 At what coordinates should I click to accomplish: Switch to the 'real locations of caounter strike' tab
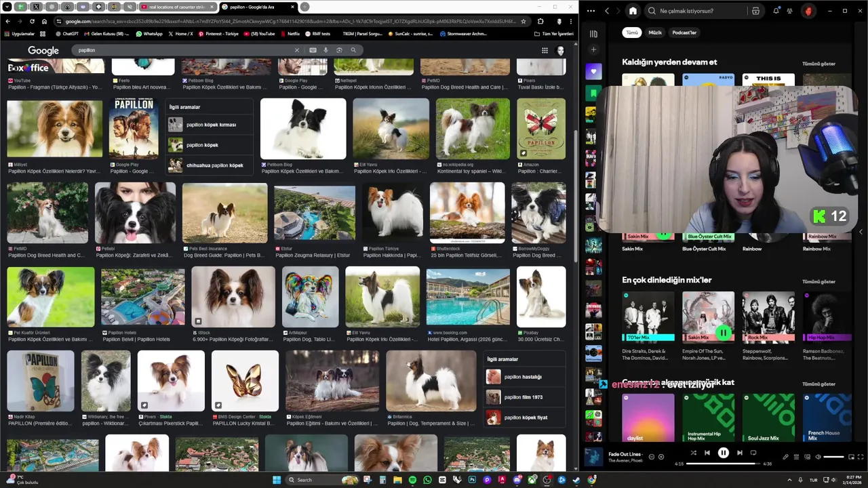(178, 7)
